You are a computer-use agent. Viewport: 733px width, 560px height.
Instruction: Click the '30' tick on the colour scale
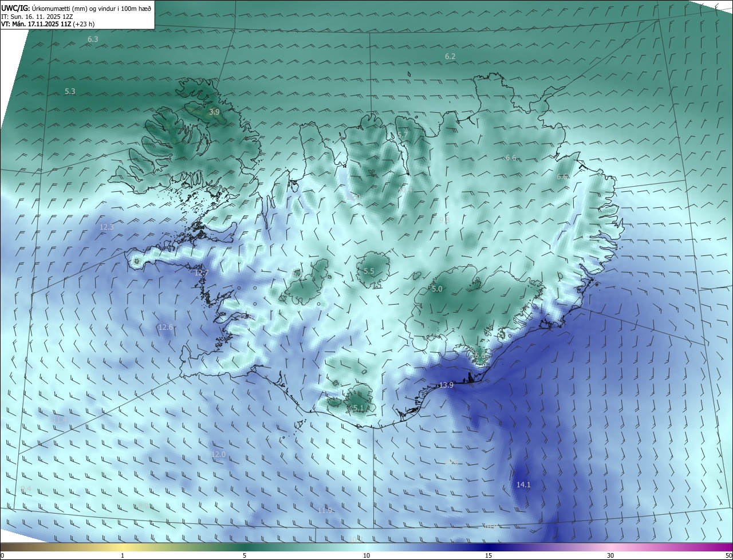click(x=610, y=555)
